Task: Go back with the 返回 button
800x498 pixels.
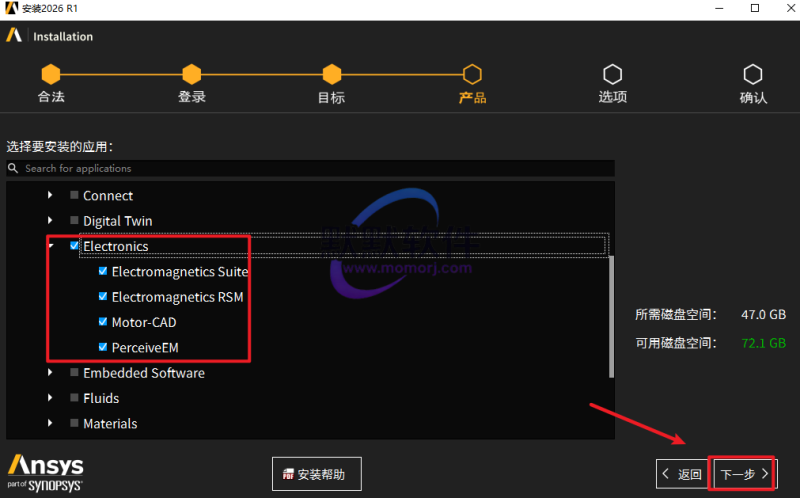Action: coord(681,474)
